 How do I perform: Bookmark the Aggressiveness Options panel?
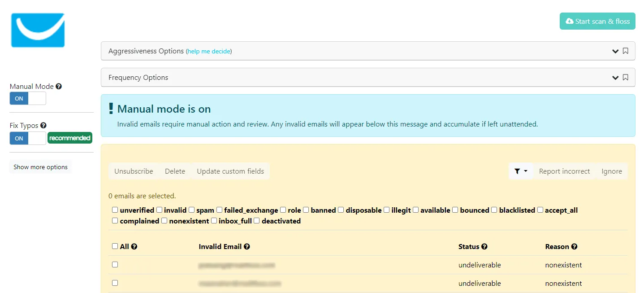626,51
